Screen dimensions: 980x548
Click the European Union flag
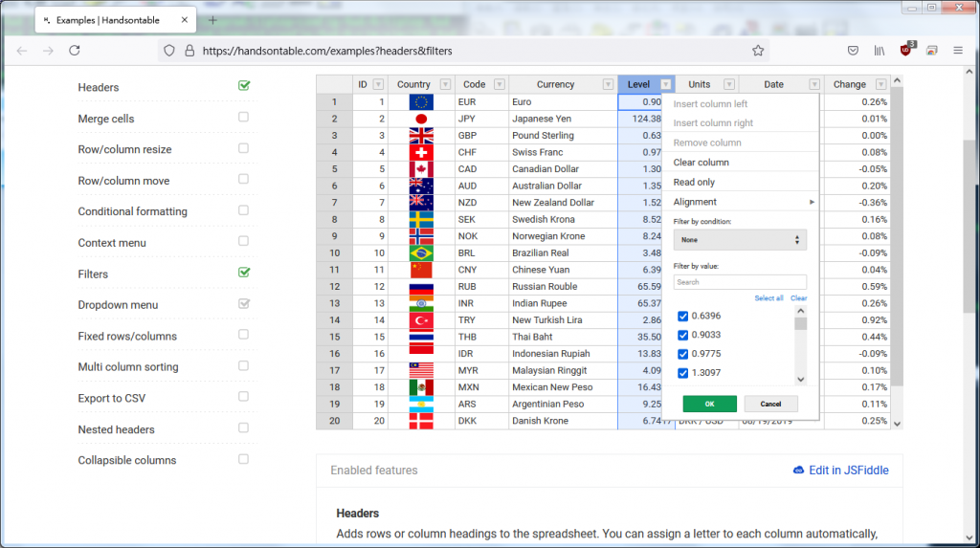point(421,101)
